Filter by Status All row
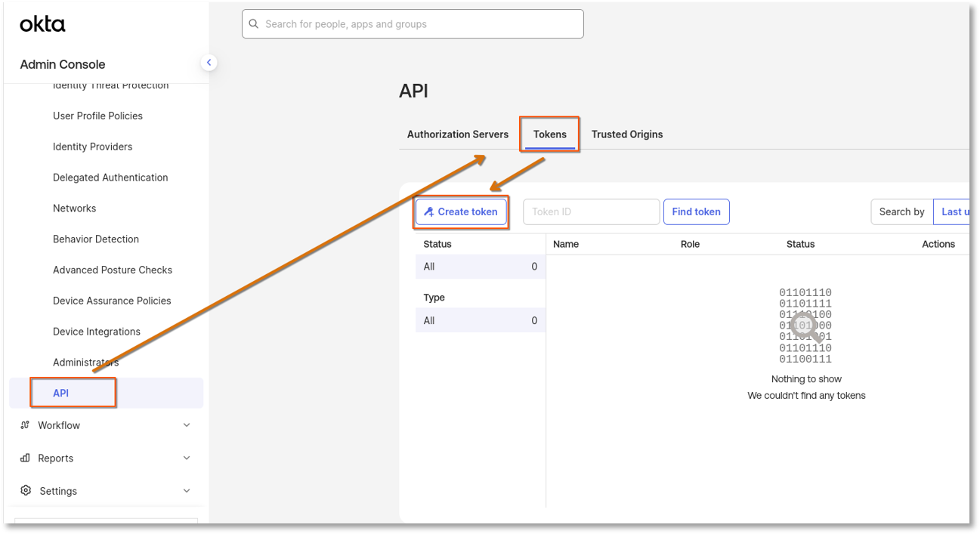Screen dimensions: 980x534 coord(480,267)
